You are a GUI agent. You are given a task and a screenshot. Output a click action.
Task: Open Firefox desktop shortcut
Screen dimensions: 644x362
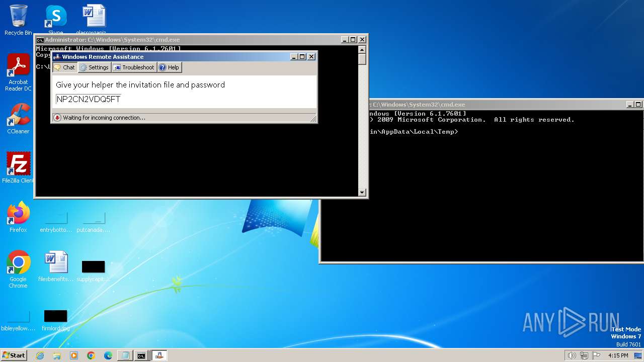coord(18,217)
